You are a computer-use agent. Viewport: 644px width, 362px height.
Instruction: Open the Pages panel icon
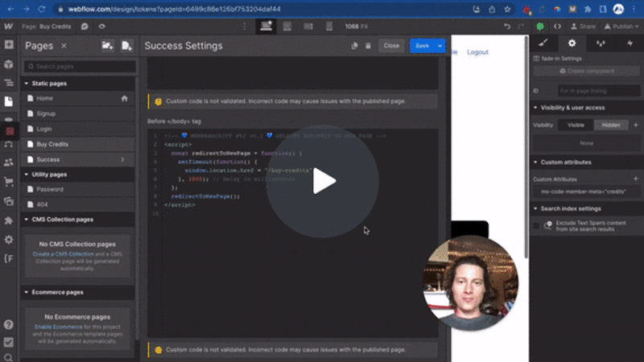coord(9,101)
